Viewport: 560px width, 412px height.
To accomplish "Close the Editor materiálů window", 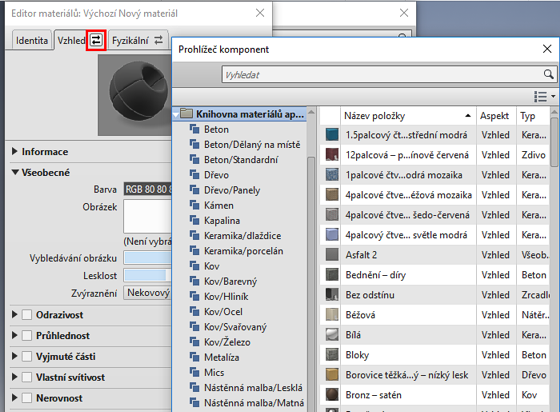I will pos(260,13).
